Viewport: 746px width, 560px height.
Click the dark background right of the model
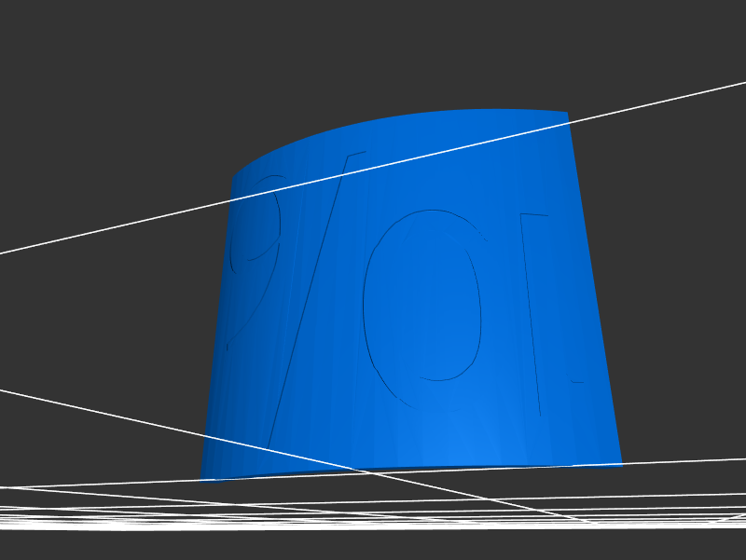[x=681, y=280]
